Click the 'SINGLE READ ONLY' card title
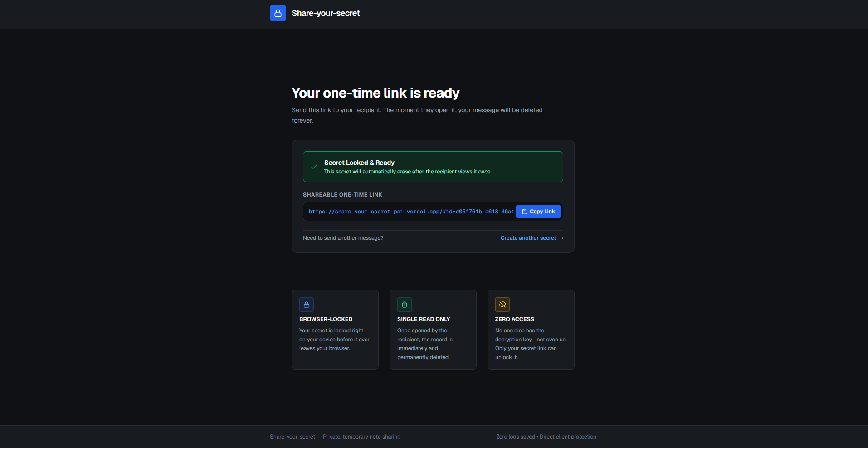The image size is (868, 449). [424, 319]
